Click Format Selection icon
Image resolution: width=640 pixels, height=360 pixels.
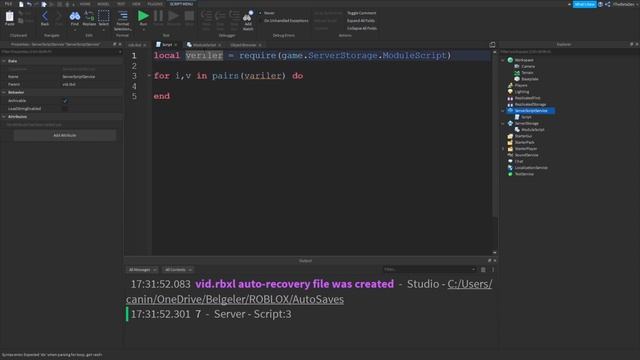122,16
